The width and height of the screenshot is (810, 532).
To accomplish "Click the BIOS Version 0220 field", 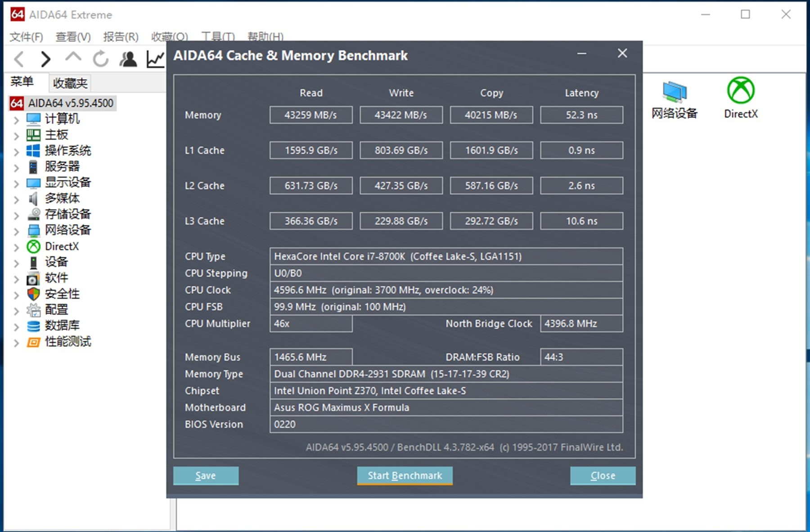I will 446,425.
